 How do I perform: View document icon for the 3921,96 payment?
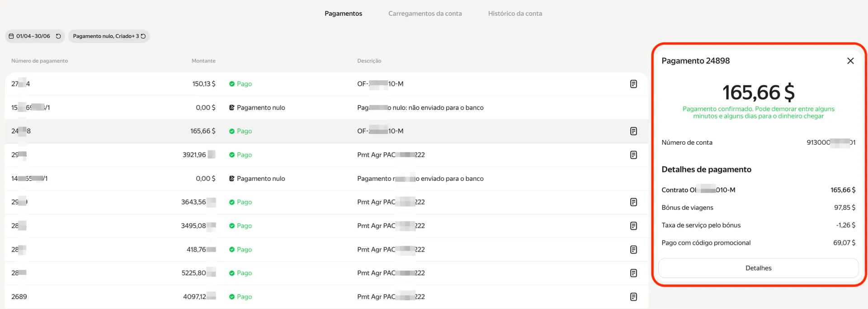pos(633,155)
